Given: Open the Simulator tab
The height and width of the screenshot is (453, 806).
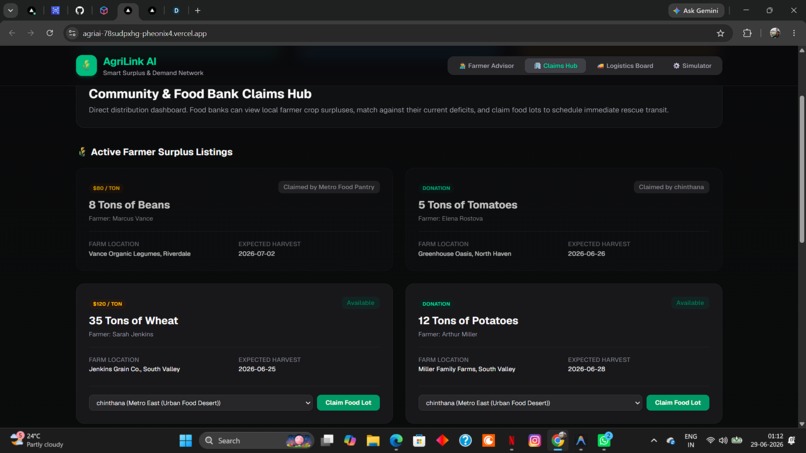Looking at the screenshot, I should 692,66.
